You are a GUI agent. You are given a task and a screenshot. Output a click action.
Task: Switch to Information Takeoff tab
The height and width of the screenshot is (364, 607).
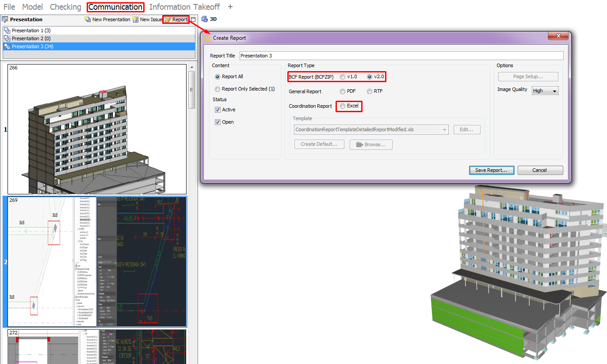[x=184, y=7]
